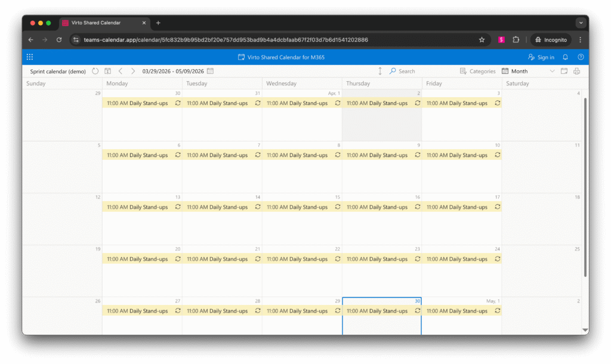Open the date picker icon after date range
Image resolution: width=611 pixels, height=364 pixels.
[x=211, y=71]
